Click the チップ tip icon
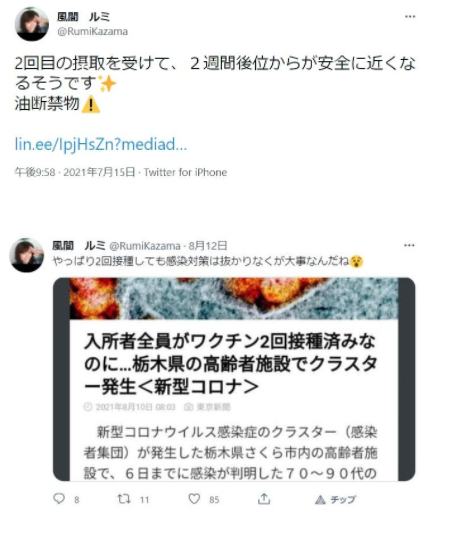 tap(320, 499)
